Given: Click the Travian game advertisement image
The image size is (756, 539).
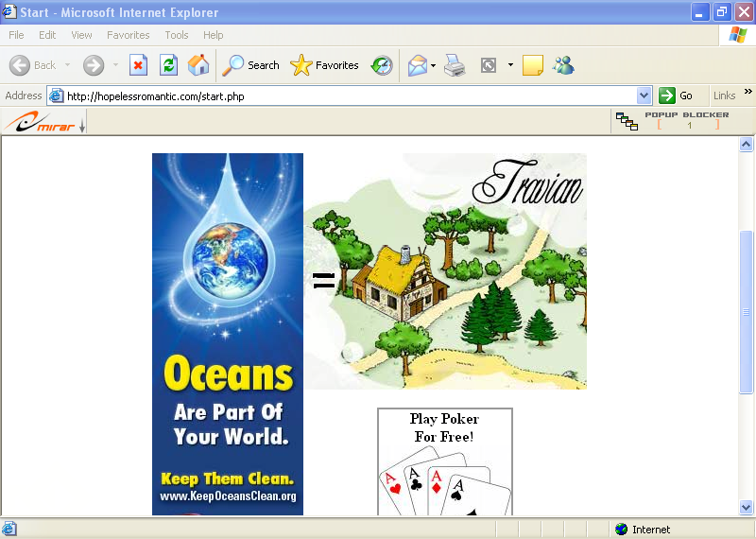Looking at the screenshot, I should click(x=445, y=271).
